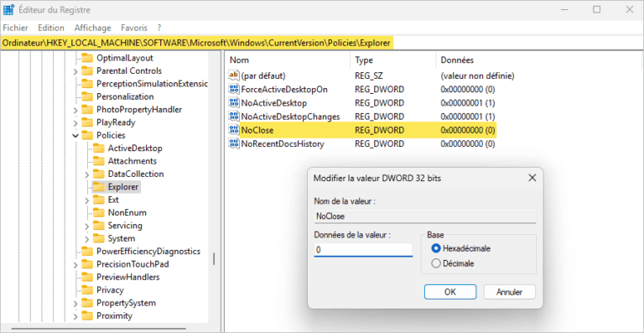
Task: Select the PrecisionTouchPad folder icon
Action: tap(86, 264)
